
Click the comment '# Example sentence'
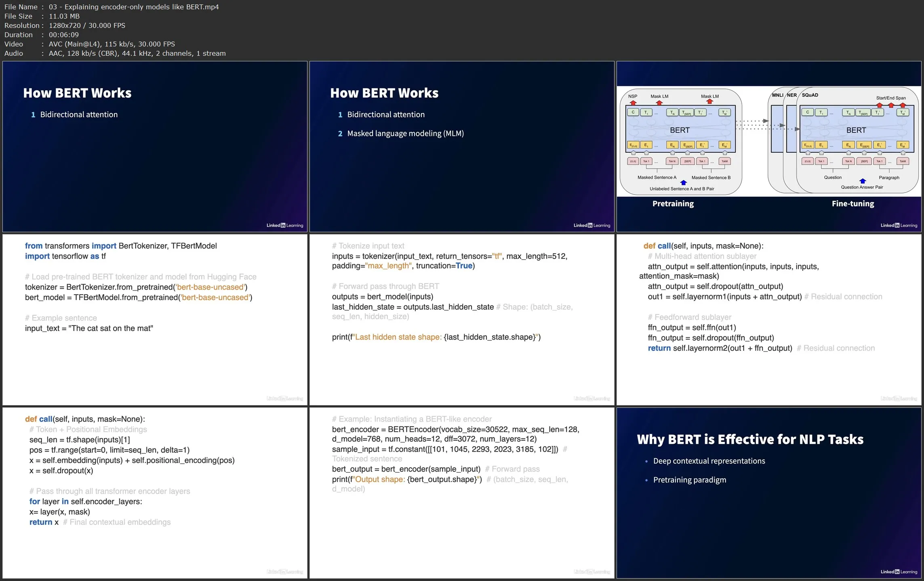(61, 318)
